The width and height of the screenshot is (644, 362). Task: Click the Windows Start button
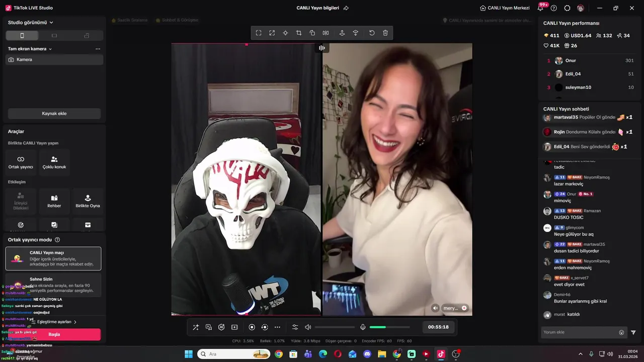coord(188,354)
